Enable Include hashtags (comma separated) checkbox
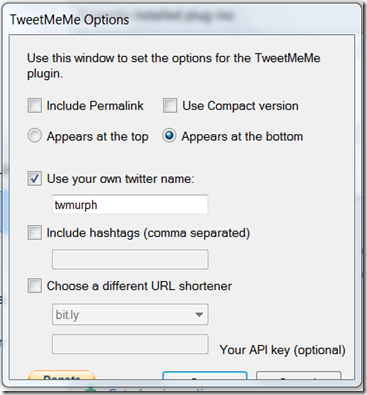The height and width of the screenshot is (395, 367). tap(35, 233)
